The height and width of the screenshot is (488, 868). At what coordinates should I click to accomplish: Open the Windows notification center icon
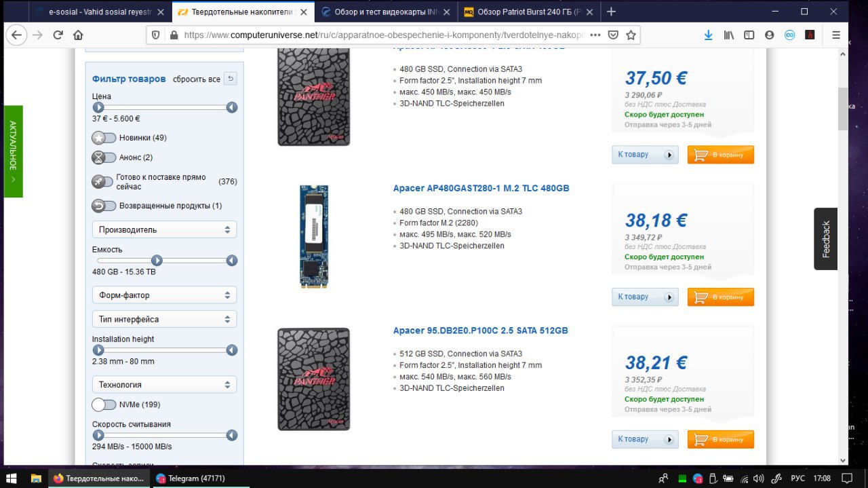click(x=846, y=478)
